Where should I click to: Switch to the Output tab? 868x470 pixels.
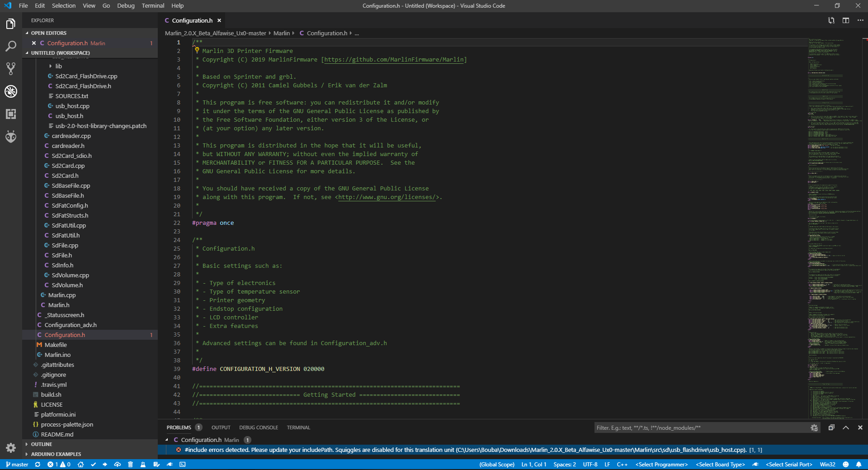221,427
